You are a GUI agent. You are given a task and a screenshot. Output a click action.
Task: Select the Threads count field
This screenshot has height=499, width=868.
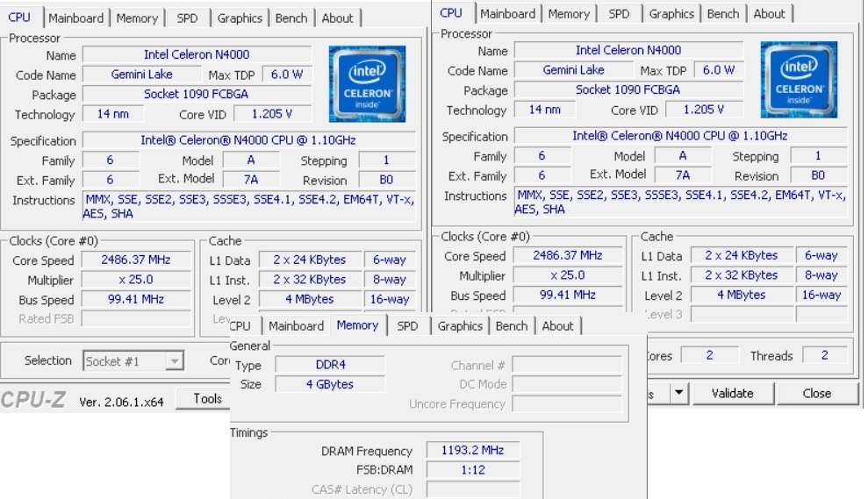[x=824, y=355]
